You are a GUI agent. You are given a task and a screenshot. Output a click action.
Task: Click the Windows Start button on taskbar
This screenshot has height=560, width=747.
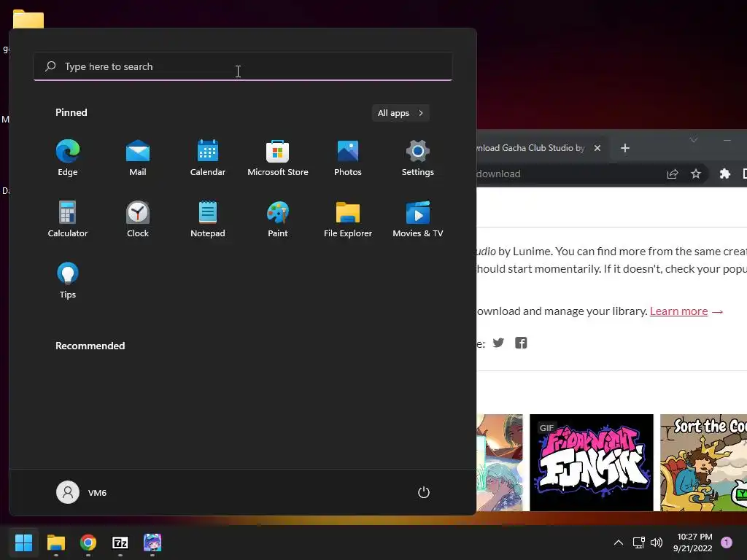tap(23, 542)
